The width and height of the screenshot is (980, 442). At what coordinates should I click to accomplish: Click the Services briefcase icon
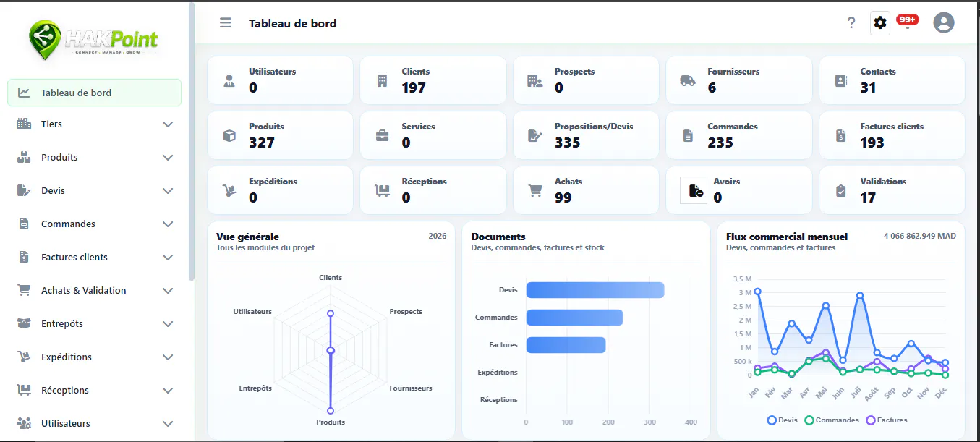(382, 135)
